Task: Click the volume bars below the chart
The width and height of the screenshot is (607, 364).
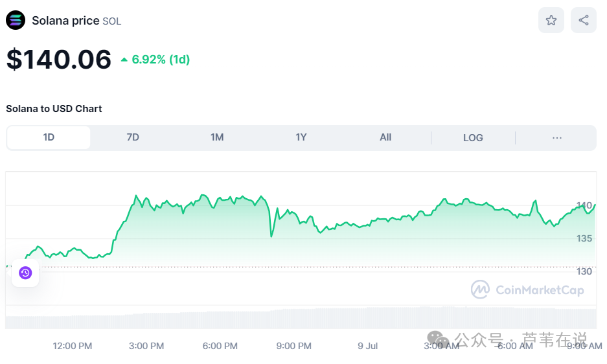Action: [x=301, y=318]
